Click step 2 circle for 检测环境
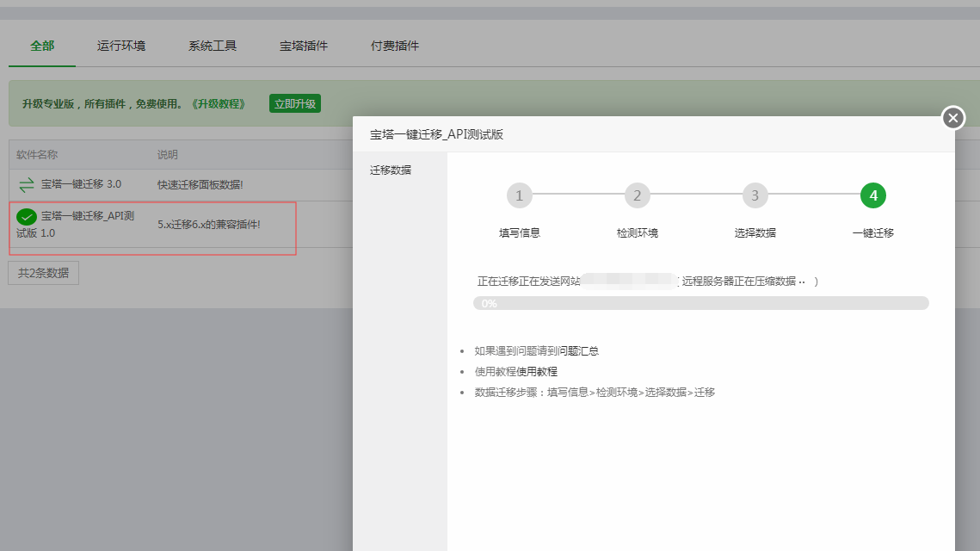Viewport: 980px width, 551px height. click(x=637, y=195)
